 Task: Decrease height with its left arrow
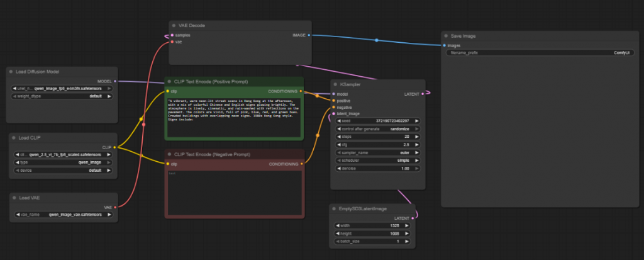[x=337, y=234]
